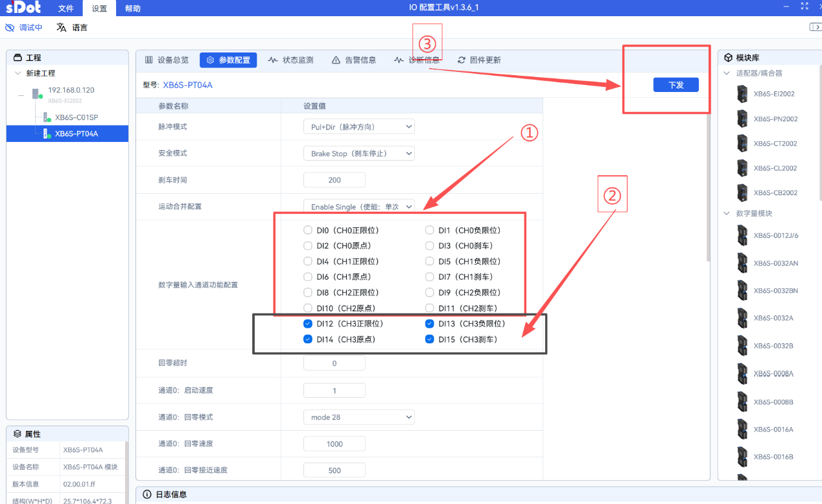Image resolution: width=822 pixels, height=504 pixels.
Task: Switch to the 状态监测 tab
Action: click(291, 60)
